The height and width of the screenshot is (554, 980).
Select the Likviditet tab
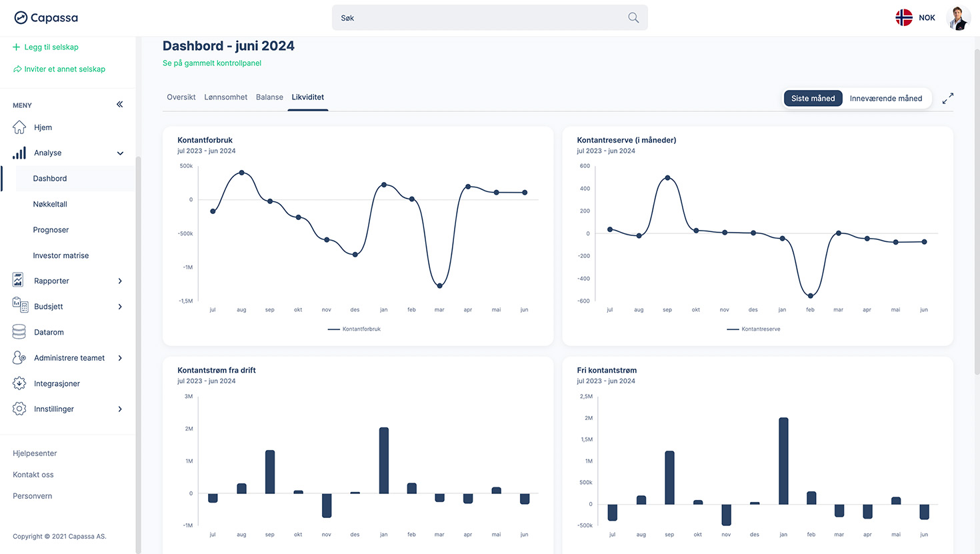(x=308, y=97)
